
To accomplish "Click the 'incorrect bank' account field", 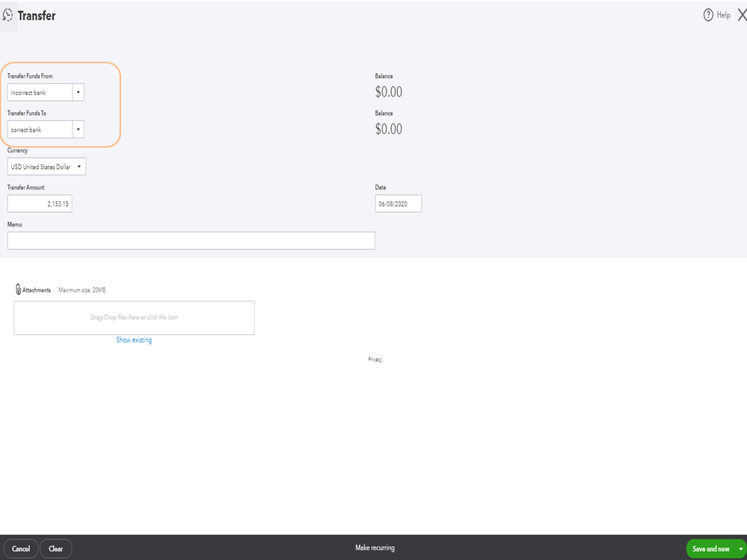I will (40, 93).
